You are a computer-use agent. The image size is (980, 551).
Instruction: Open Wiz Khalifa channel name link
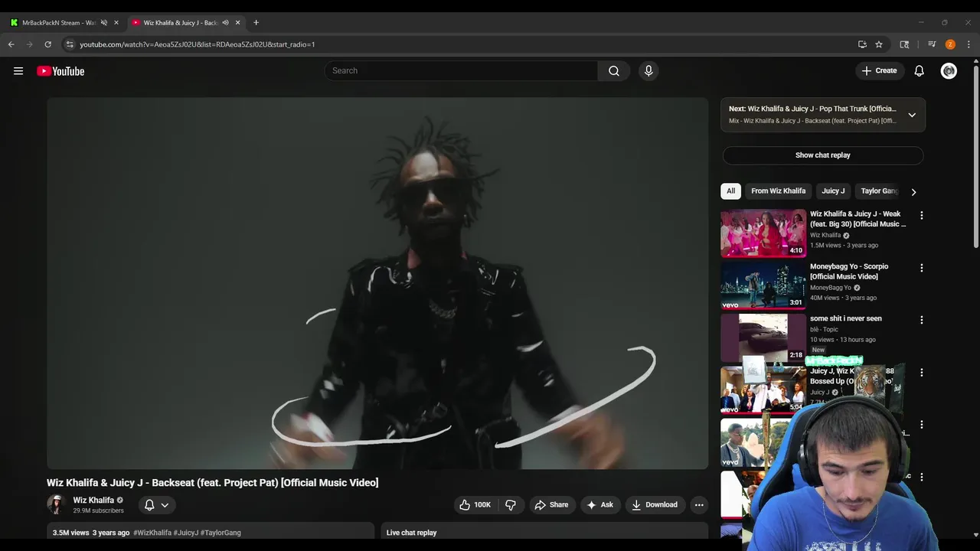click(93, 500)
